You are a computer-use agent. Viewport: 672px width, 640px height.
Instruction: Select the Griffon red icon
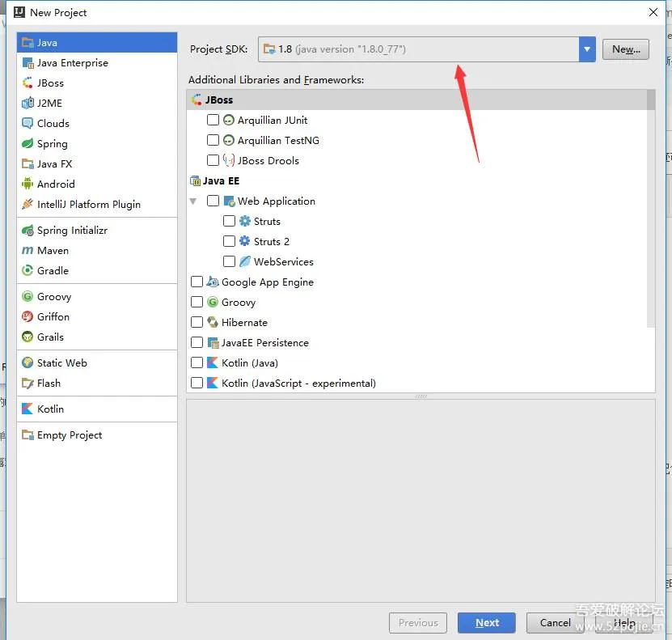tap(27, 316)
